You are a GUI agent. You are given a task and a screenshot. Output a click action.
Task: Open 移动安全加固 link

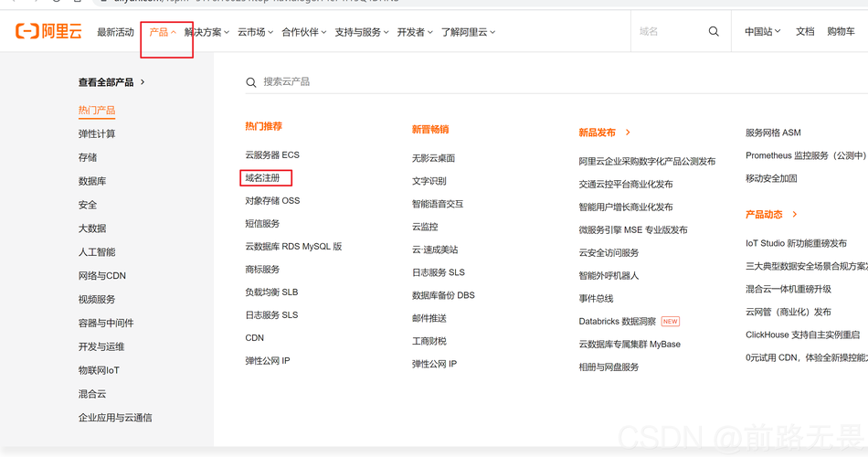click(x=772, y=178)
